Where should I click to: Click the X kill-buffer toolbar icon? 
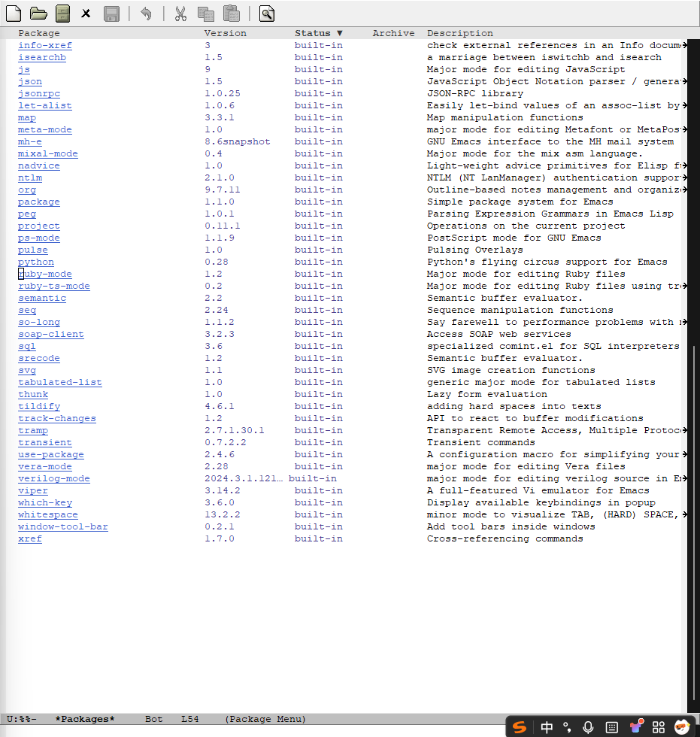click(x=86, y=14)
